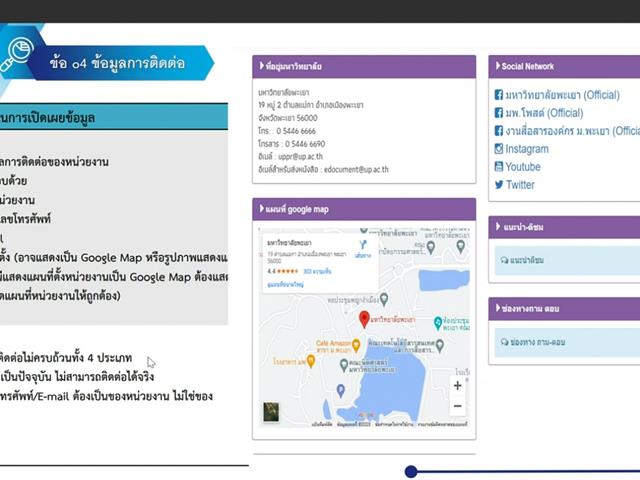Image resolution: width=640 pixels, height=480 pixels.
Task: Click the orange pin for โรงอาหาร
Action: pos(311,361)
